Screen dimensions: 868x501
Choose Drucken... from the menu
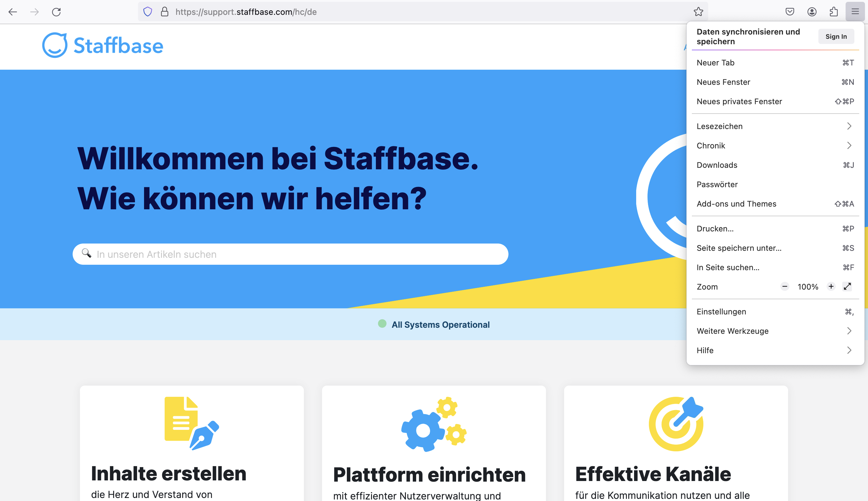pyautogui.click(x=775, y=229)
